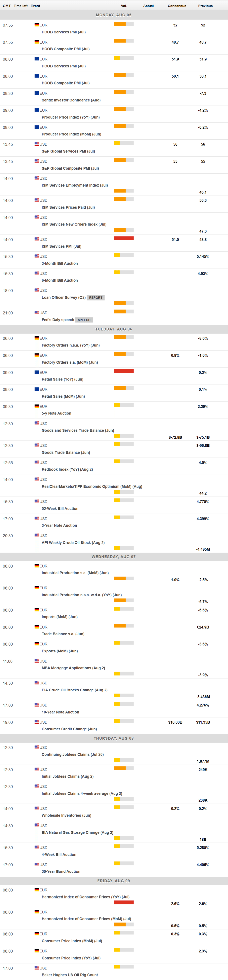Click the Consensus column header

[x=177, y=6]
